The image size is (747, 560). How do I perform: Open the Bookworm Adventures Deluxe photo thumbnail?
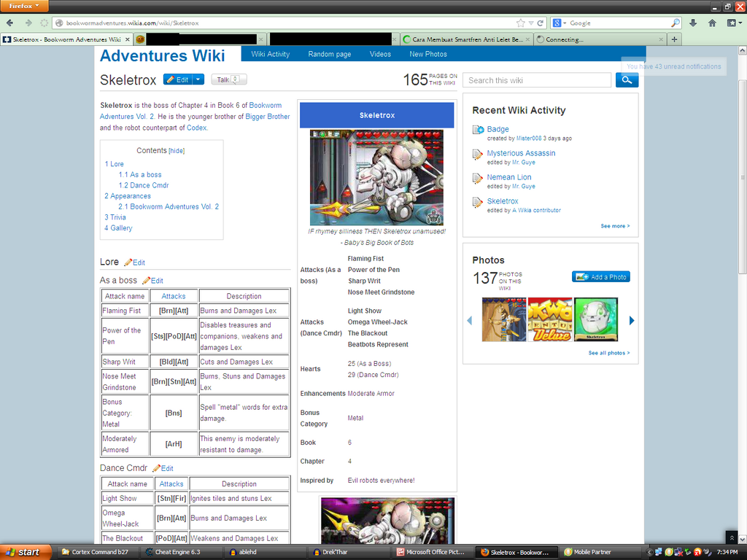point(550,319)
